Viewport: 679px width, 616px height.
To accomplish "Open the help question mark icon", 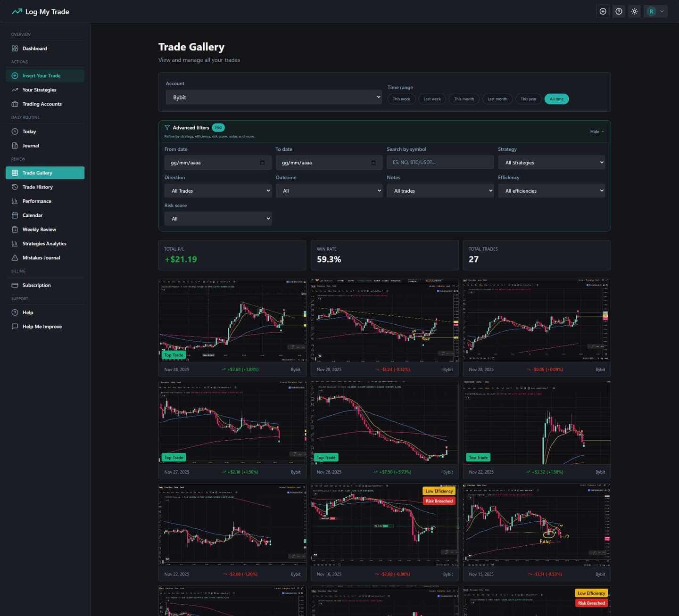I will (618, 11).
